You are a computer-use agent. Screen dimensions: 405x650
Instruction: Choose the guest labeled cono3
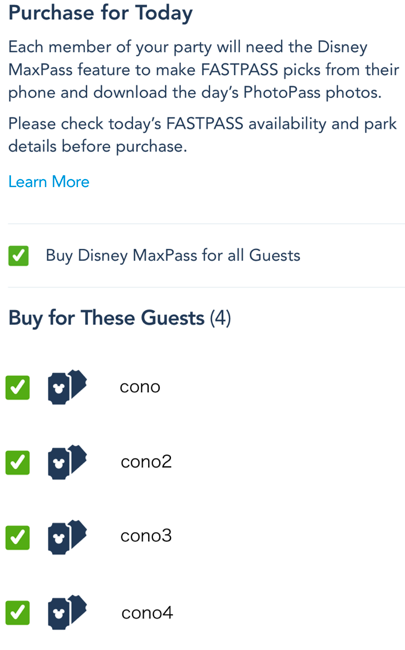[146, 536]
